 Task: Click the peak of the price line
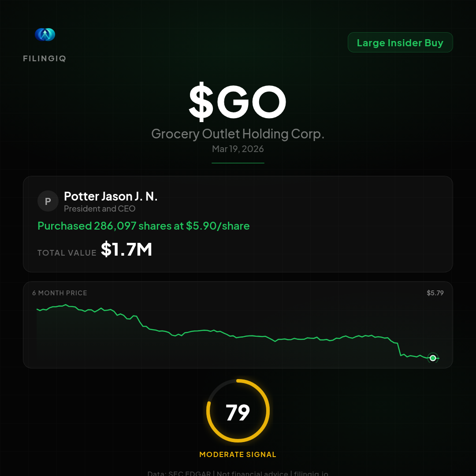point(66,305)
